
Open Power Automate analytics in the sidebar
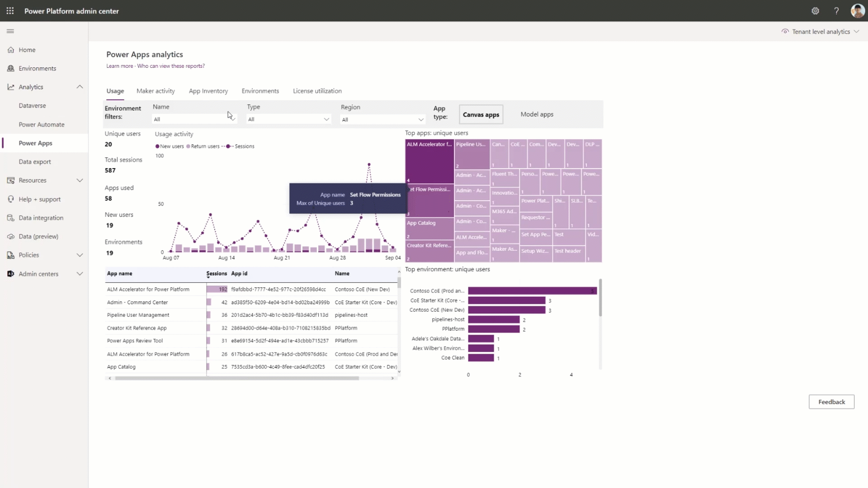(41, 124)
